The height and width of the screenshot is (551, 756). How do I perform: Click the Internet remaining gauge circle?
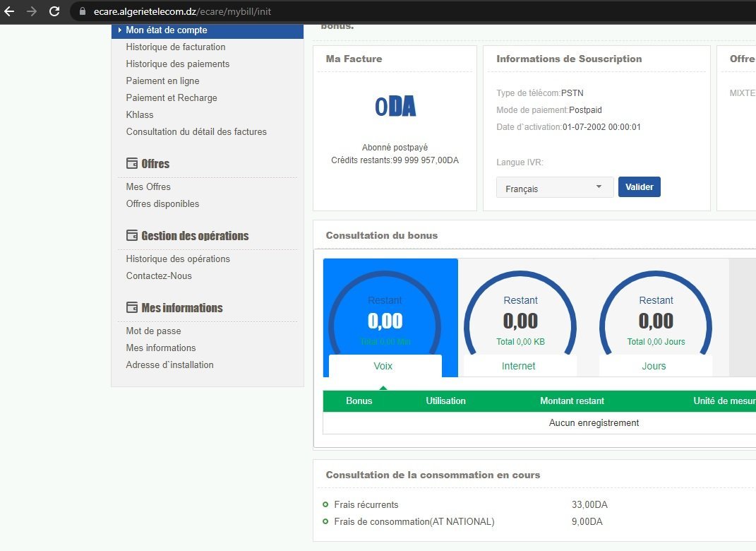(520, 320)
